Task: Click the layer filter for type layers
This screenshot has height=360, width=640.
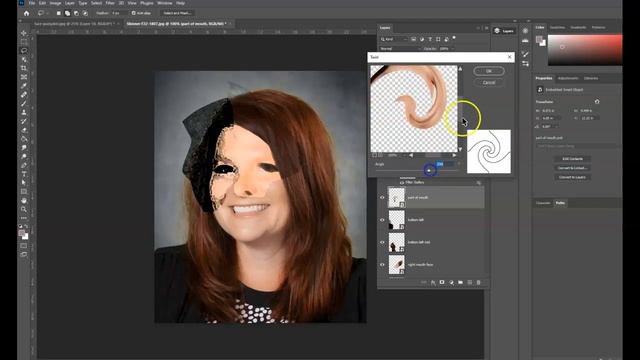Action: point(430,39)
